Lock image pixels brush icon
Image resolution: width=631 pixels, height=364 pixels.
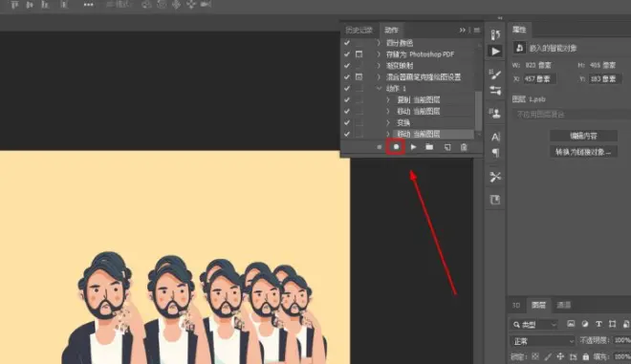(548, 356)
